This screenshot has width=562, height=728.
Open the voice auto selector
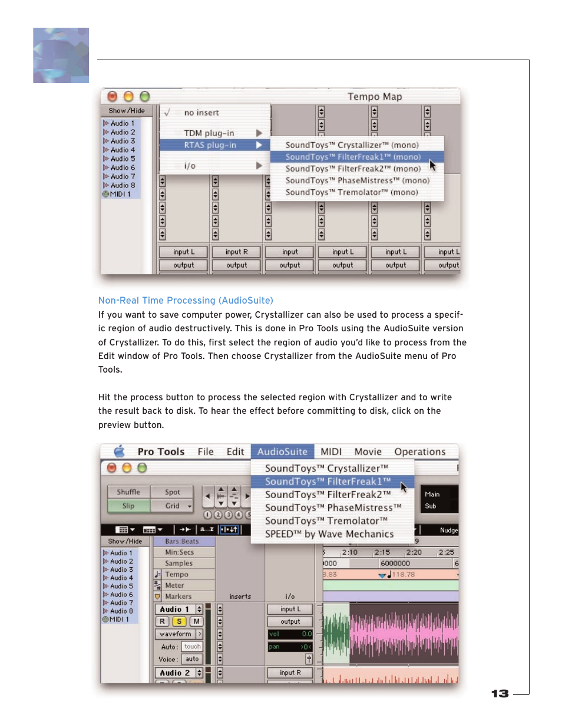coord(192,659)
